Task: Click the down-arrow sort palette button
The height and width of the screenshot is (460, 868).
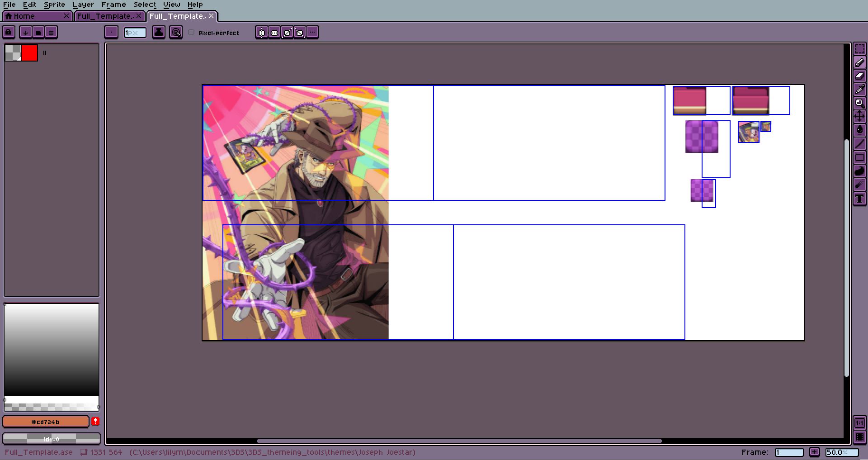Action: tap(26, 32)
